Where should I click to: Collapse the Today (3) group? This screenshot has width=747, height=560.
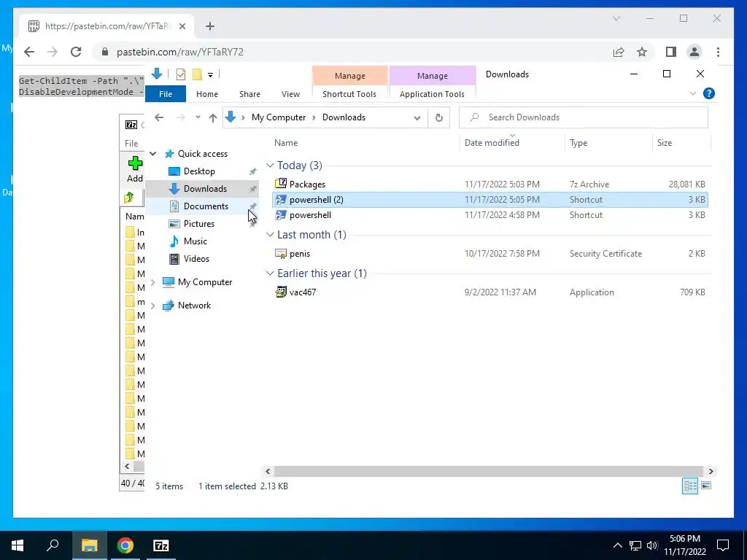[x=270, y=166]
